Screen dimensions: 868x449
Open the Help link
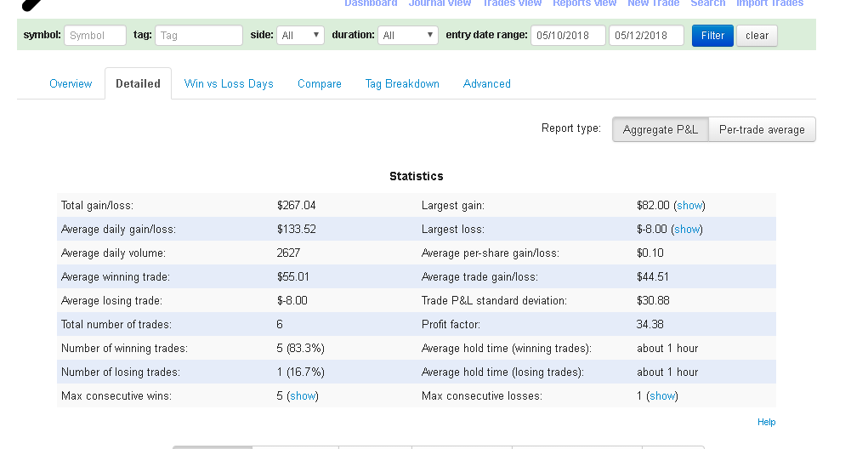(766, 422)
